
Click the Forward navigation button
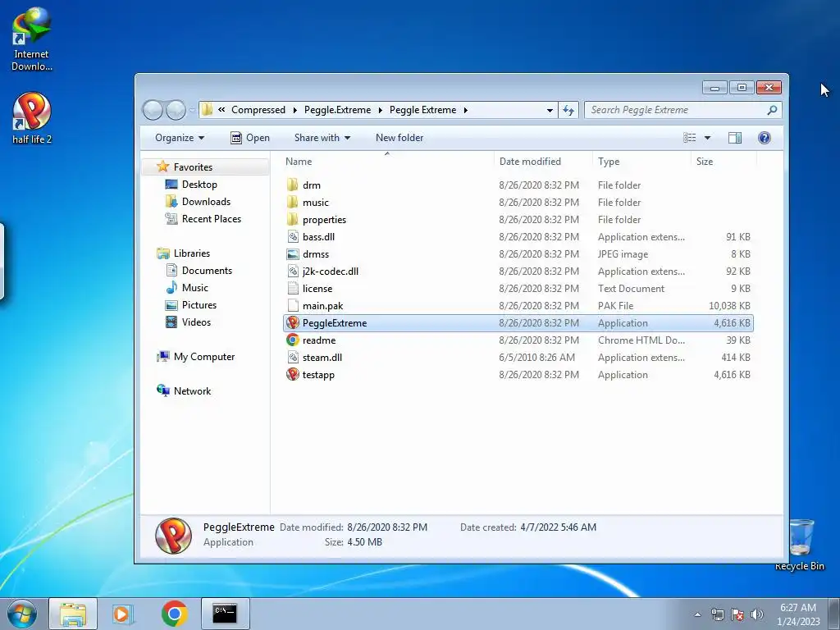click(176, 110)
